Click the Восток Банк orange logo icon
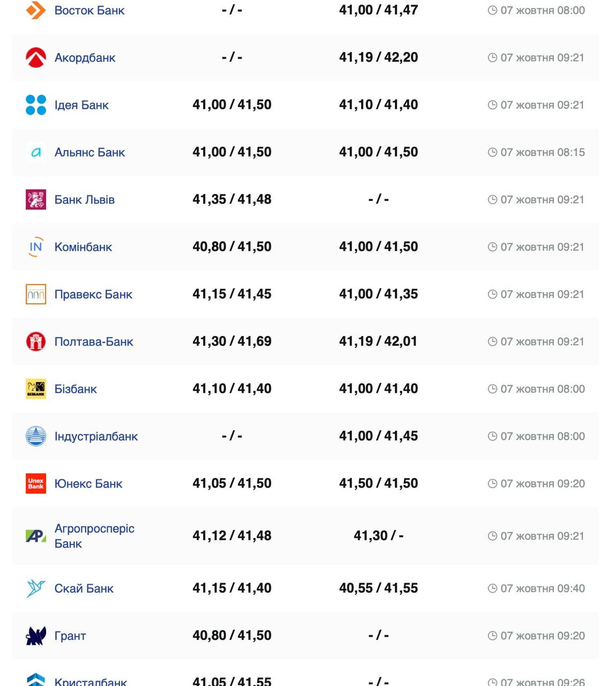The image size is (616, 686). click(x=36, y=10)
